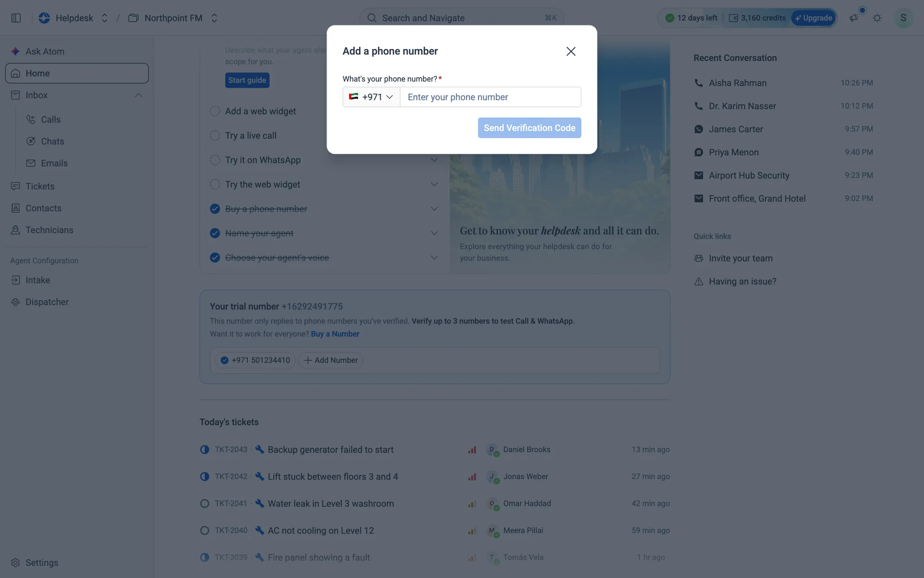Open Aisha Rahman phone conversation
Image resolution: width=924 pixels, height=578 pixels.
[x=783, y=83]
